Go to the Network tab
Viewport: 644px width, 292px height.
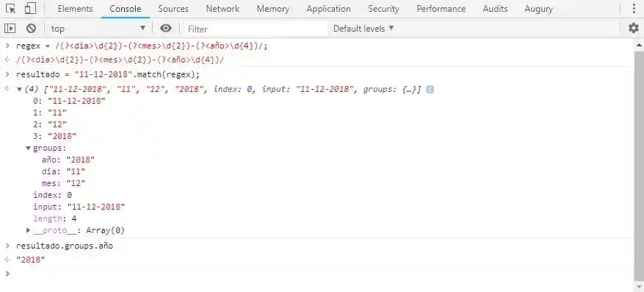click(x=222, y=9)
